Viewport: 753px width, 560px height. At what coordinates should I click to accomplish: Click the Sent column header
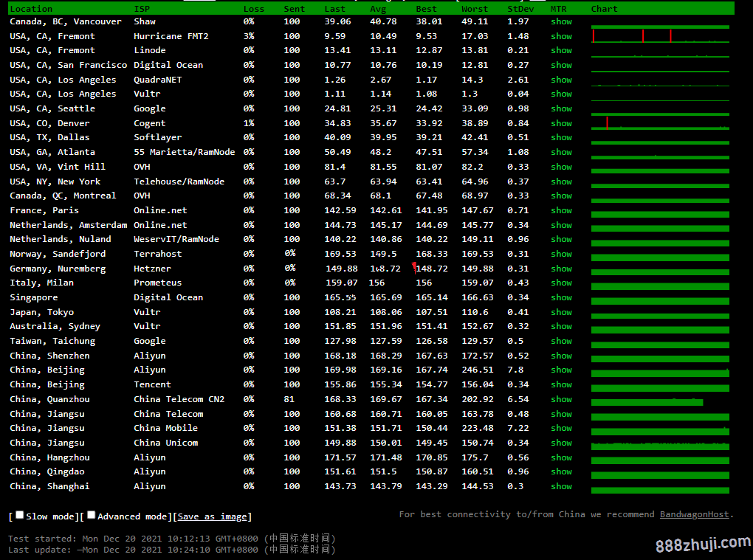[x=294, y=9]
